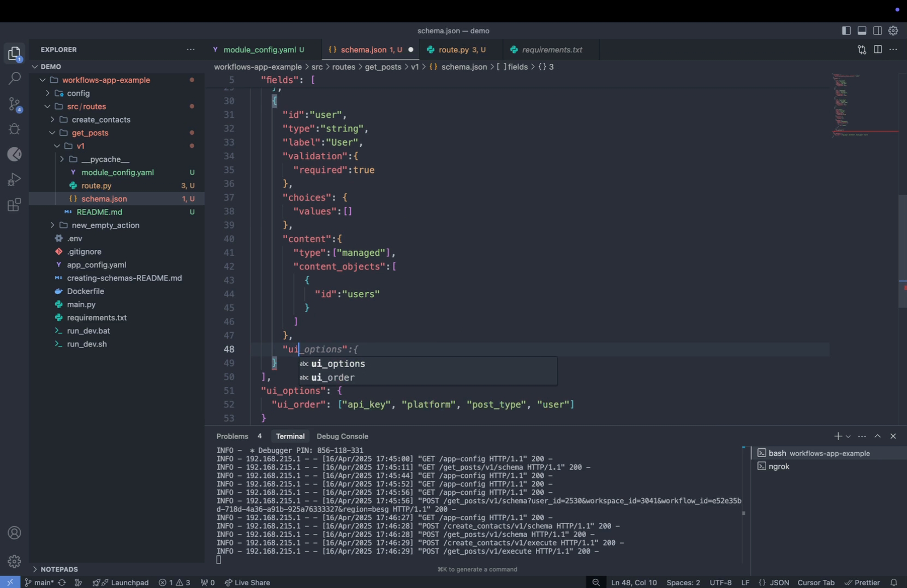Toggle the primary sidebar layout button

click(x=846, y=31)
